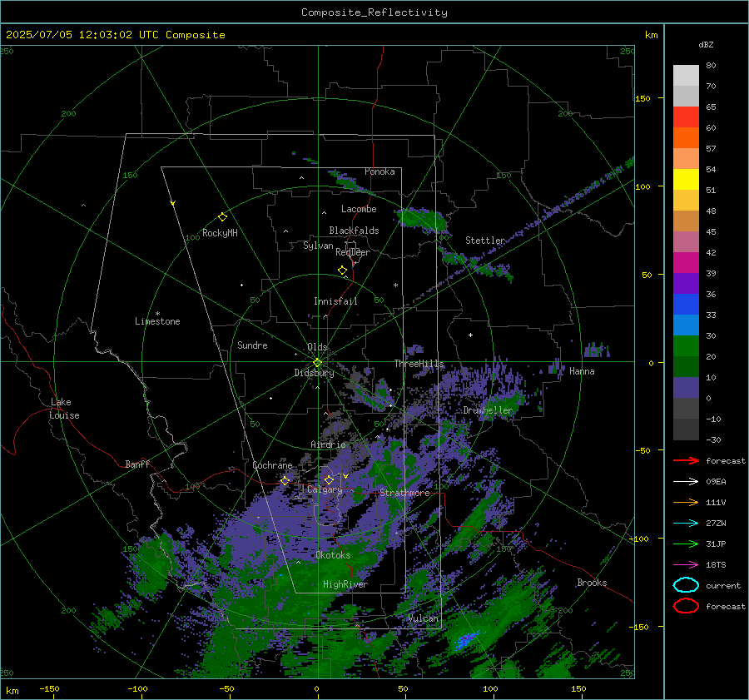The image size is (749, 700).
Task: Click the red 65 dBZ color swatch
Action: (686, 117)
